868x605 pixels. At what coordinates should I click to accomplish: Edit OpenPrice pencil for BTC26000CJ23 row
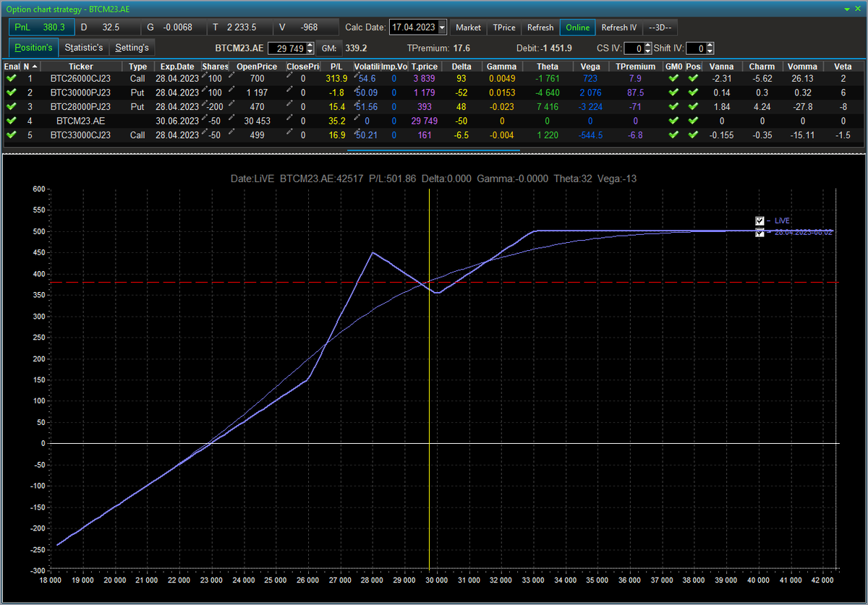coord(231,74)
